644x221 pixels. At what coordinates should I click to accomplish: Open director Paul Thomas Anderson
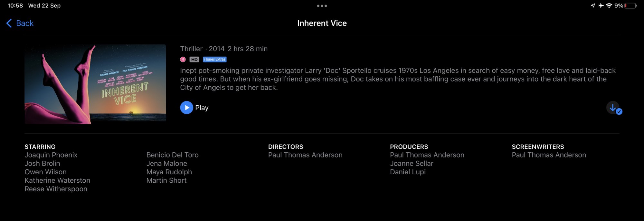click(305, 155)
